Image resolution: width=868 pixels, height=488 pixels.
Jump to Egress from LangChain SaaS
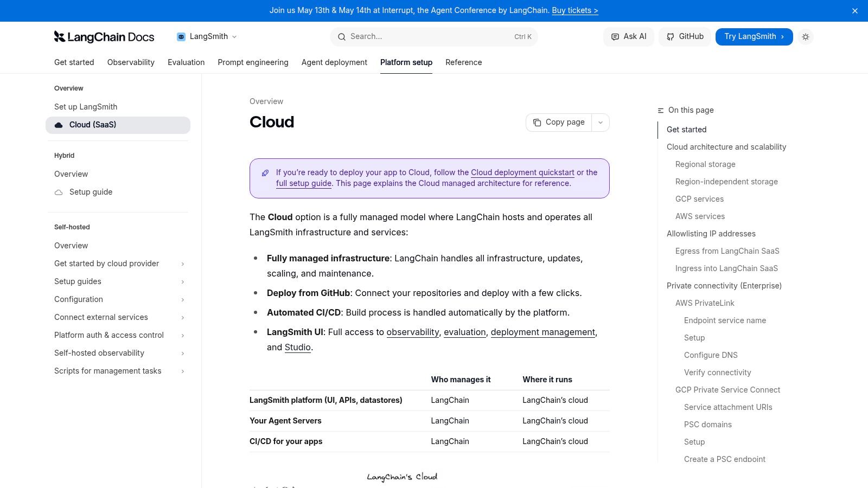pyautogui.click(x=727, y=251)
